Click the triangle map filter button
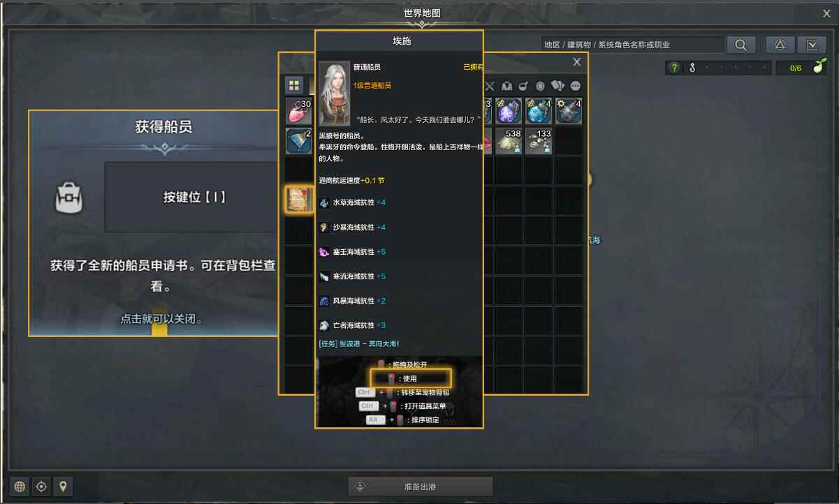 [780, 45]
